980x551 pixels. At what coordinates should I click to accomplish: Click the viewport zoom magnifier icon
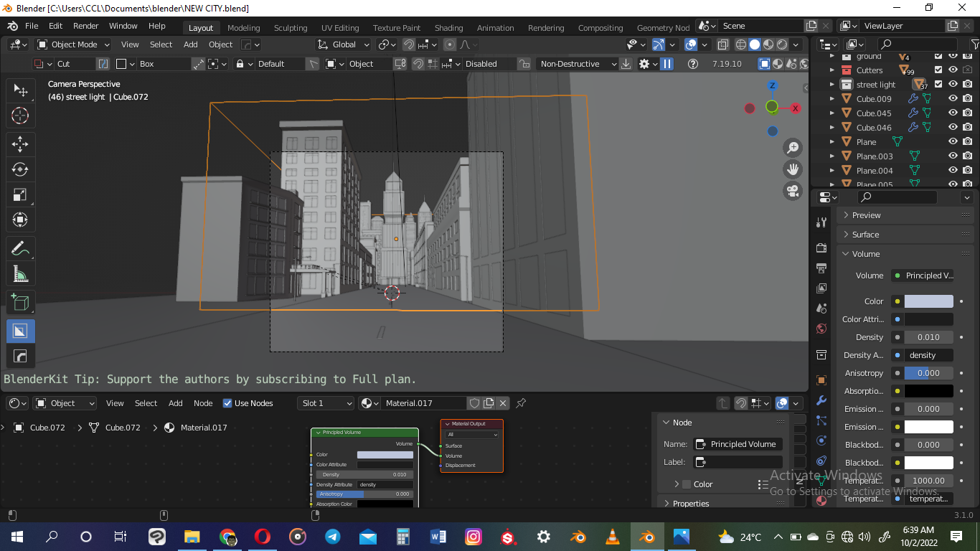point(793,148)
